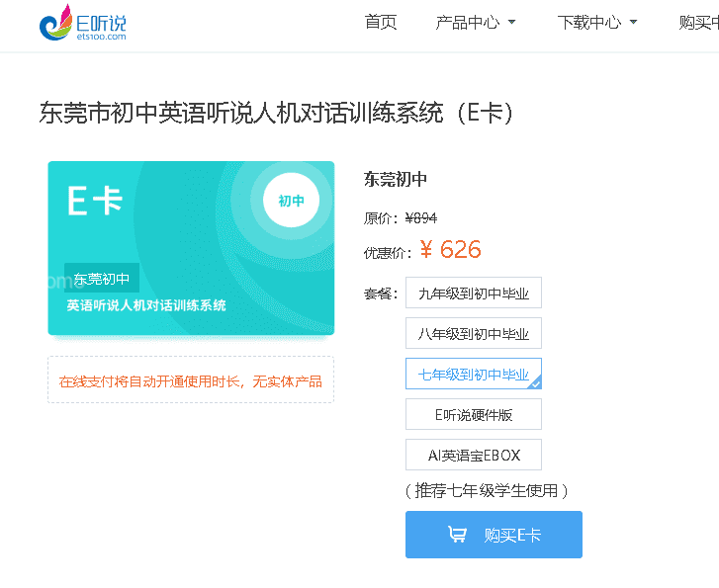Select 九年级到初中毕业 package
This screenshot has height=588, width=719.
point(473,294)
